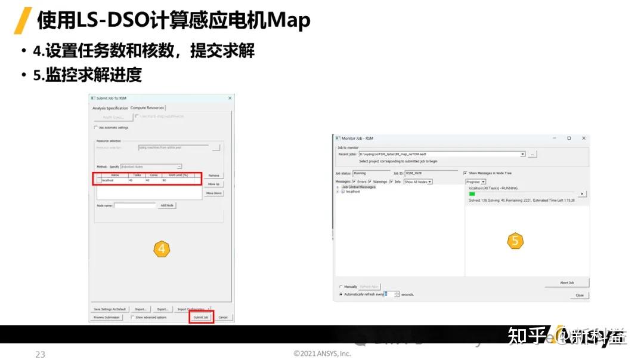
Task: Select the Manually refresh radio button
Action: pyautogui.click(x=340, y=287)
